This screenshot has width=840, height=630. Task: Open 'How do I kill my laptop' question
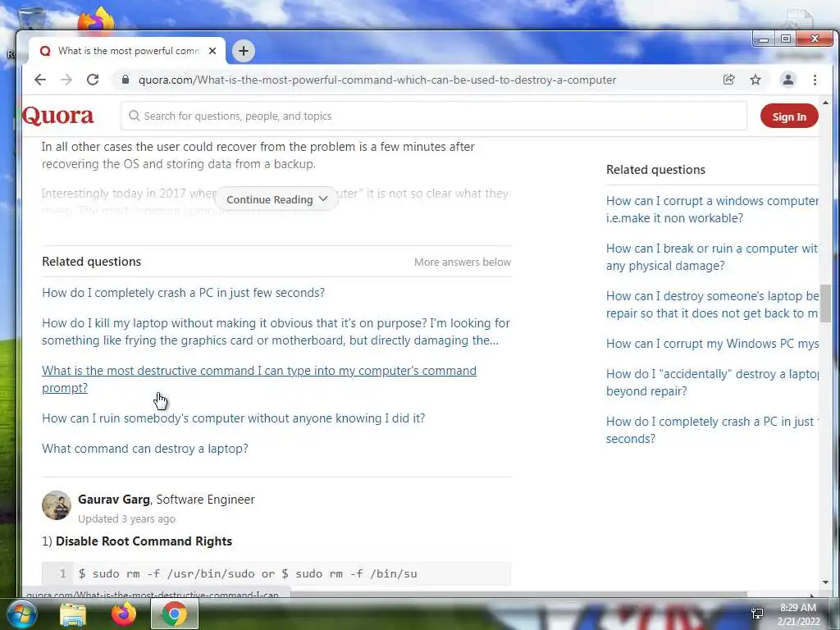pyautogui.click(x=276, y=331)
